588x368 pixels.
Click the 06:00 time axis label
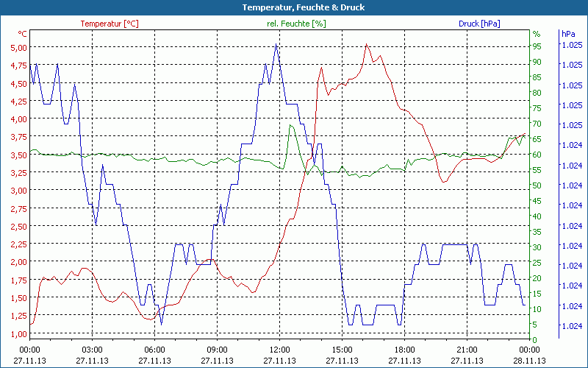click(154, 350)
